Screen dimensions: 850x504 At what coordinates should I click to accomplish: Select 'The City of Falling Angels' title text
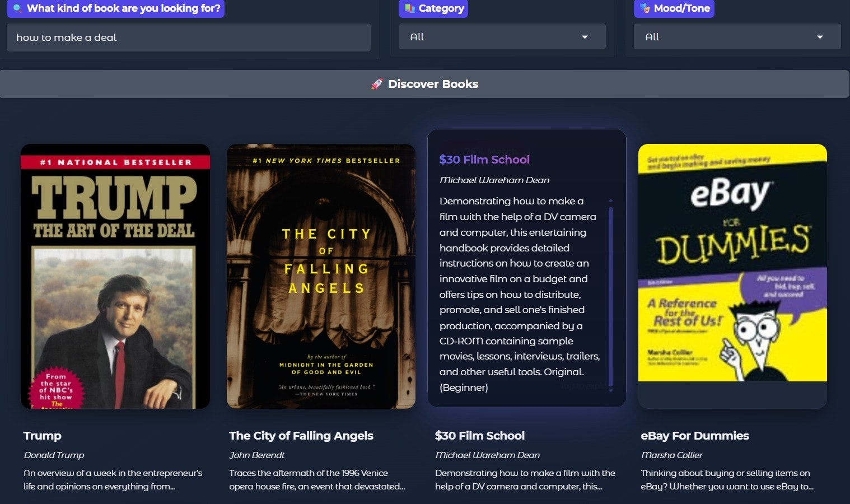[301, 436]
